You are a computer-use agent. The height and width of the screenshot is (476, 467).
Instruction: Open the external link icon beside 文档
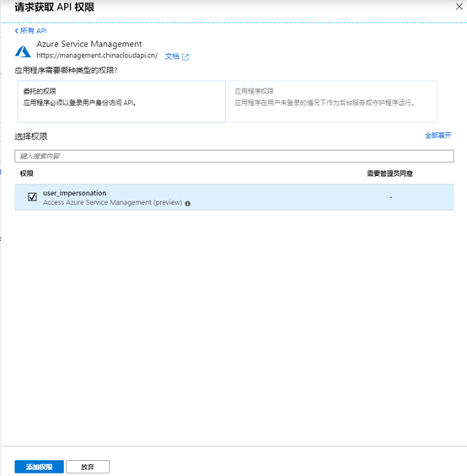pyautogui.click(x=185, y=56)
